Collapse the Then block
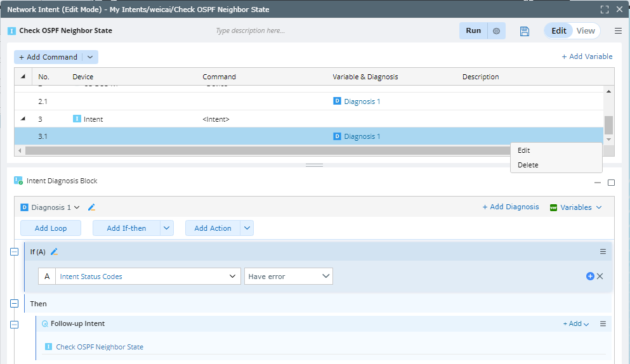630x364 pixels. 15,304
